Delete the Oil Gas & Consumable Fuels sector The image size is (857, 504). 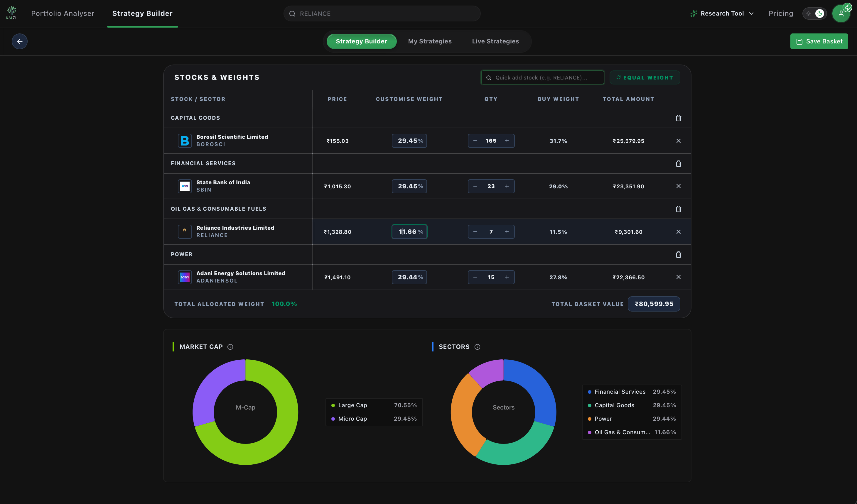[x=678, y=209]
